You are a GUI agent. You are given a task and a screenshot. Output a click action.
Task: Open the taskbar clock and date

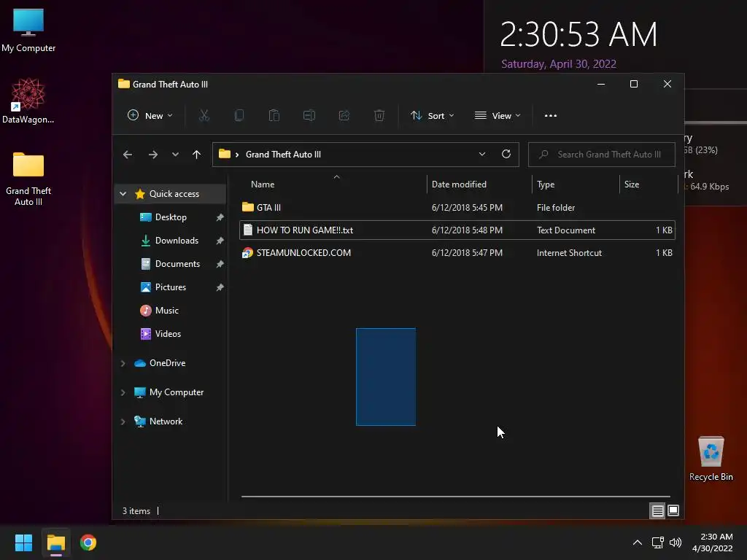coord(712,542)
